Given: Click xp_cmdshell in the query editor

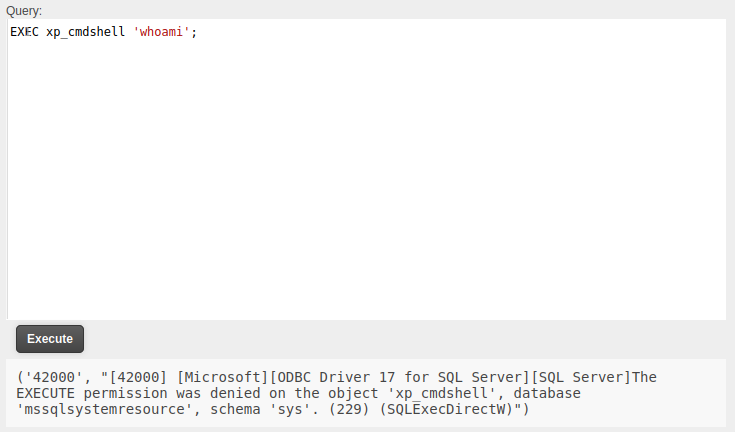Looking at the screenshot, I should coord(86,32).
